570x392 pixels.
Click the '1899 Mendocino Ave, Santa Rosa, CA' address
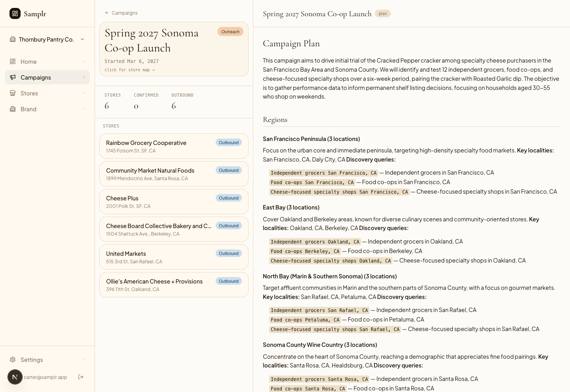[x=147, y=179]
